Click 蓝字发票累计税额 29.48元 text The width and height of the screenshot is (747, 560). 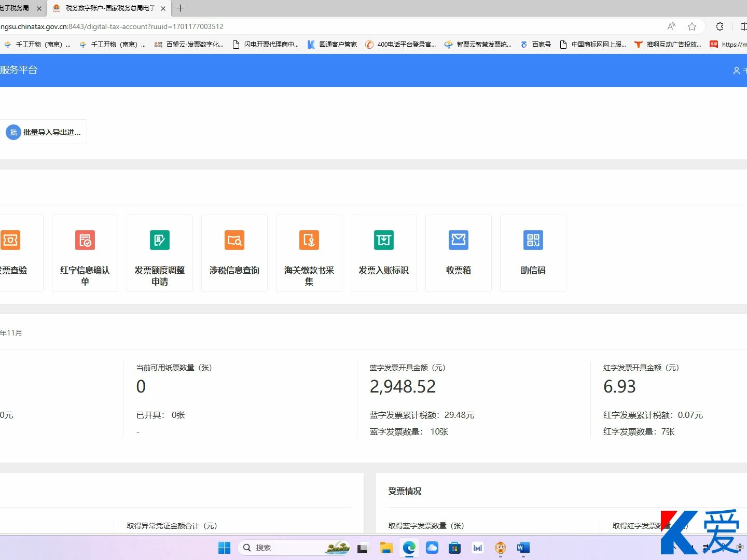coord(422,415)
